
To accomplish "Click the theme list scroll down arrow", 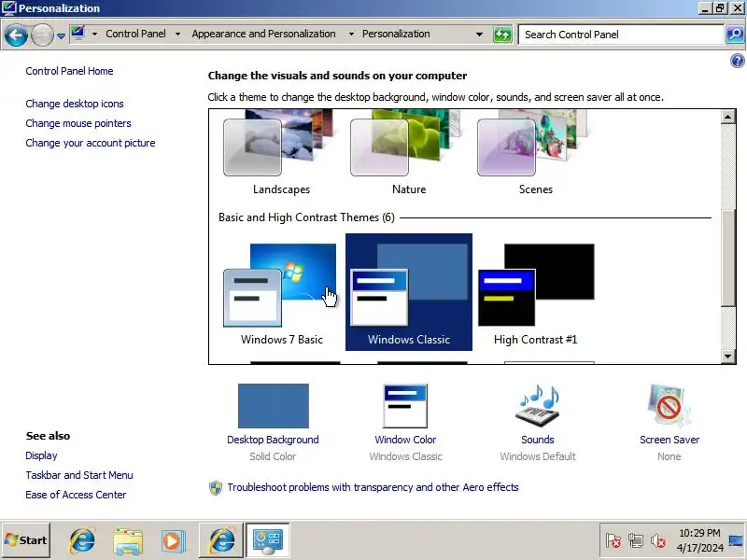I will pyautogui.click(x=727, y=357).
